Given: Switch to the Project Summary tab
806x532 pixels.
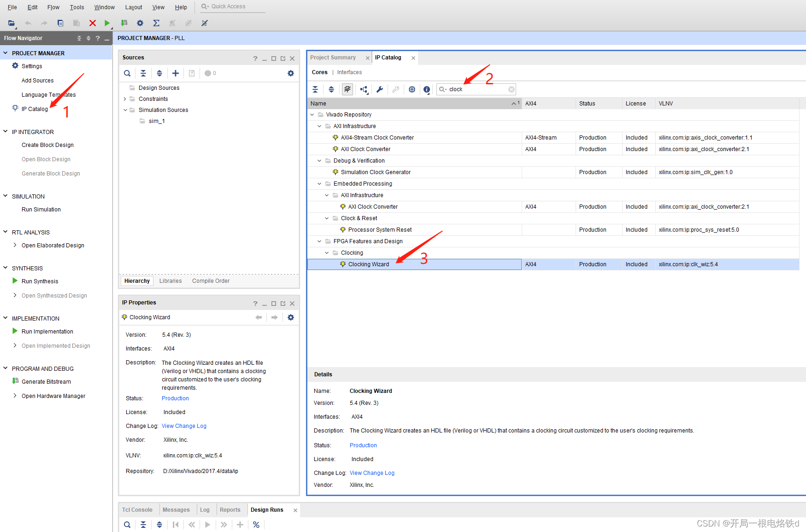Looking at the screenshot, I should [333, 58].
